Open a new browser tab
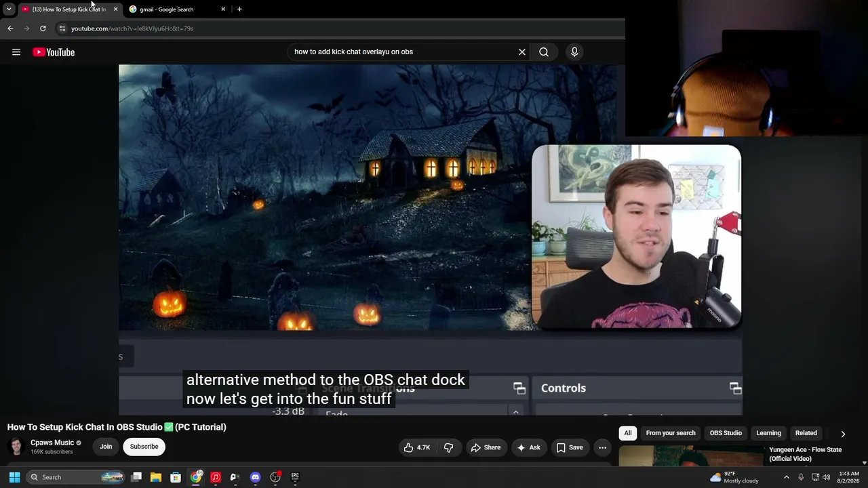The height and width of the screenshot is (488, 868). 239,9
